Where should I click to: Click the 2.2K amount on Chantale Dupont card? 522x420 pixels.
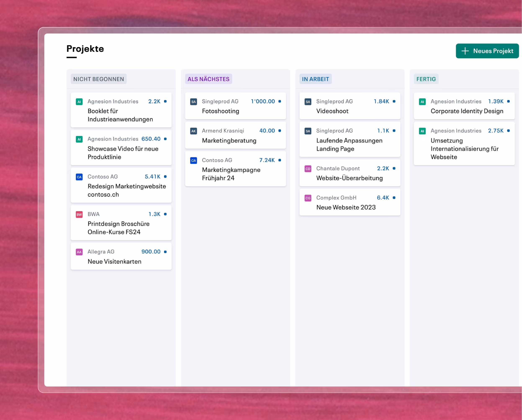[383, 169]
